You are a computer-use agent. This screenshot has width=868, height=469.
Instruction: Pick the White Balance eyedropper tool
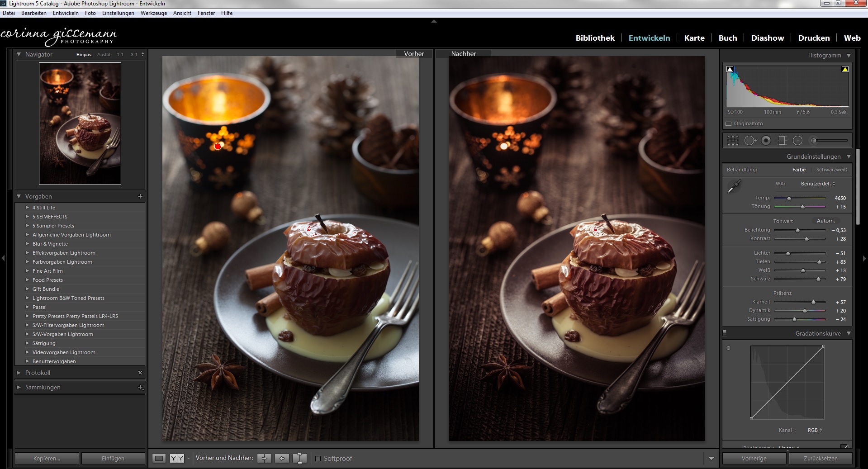tap(734, 186)
